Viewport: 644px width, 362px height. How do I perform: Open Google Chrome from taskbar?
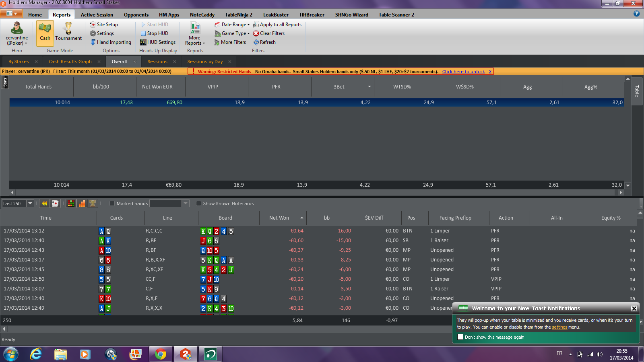coord(161,354)
